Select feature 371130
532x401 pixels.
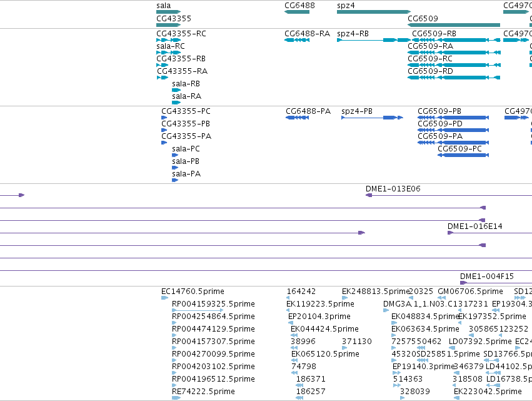(344, 348)
